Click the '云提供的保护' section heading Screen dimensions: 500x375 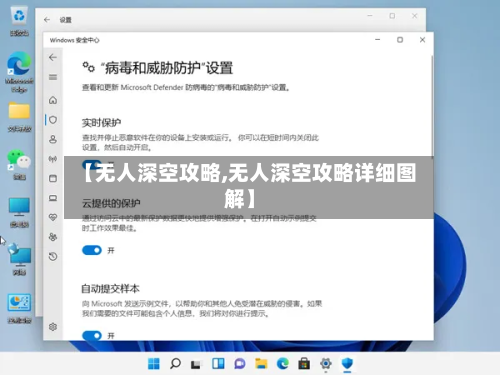coord(111,203)
